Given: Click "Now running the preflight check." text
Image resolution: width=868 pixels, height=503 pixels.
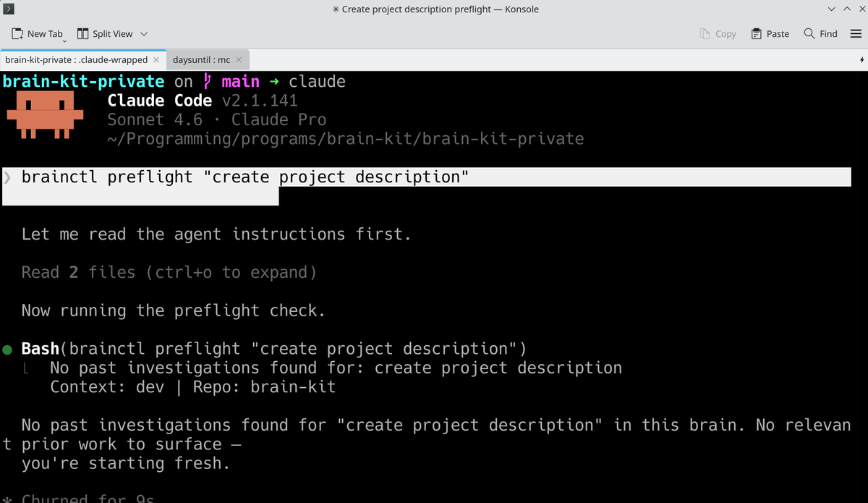Looking at the screenshot, I should pos(174,310).
